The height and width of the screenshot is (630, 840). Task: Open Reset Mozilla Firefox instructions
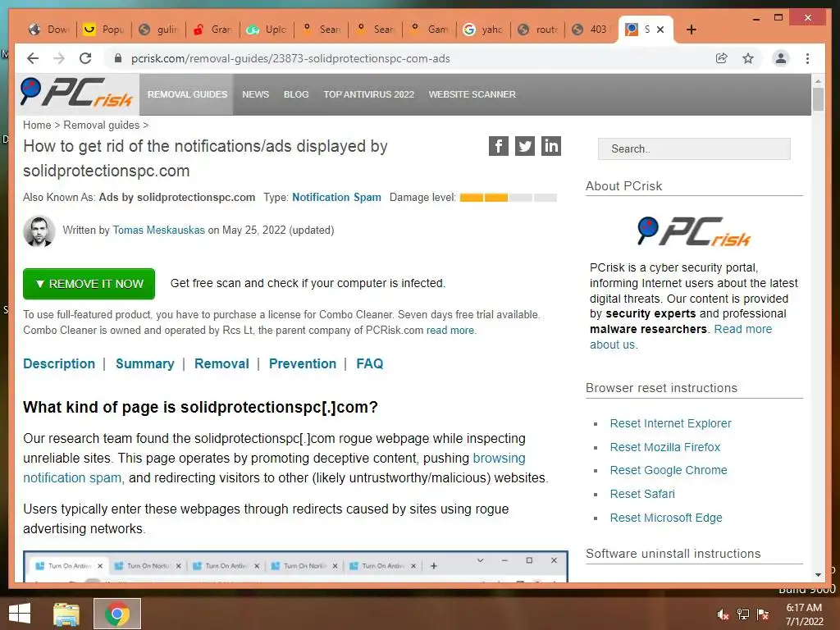[x=664, y=447]
